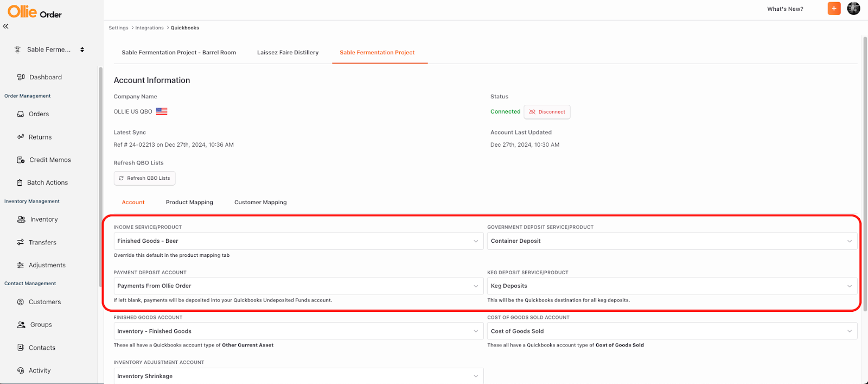Click the US flag icon
The width and height of the screenshot is (868, 384).
[162, 111]
